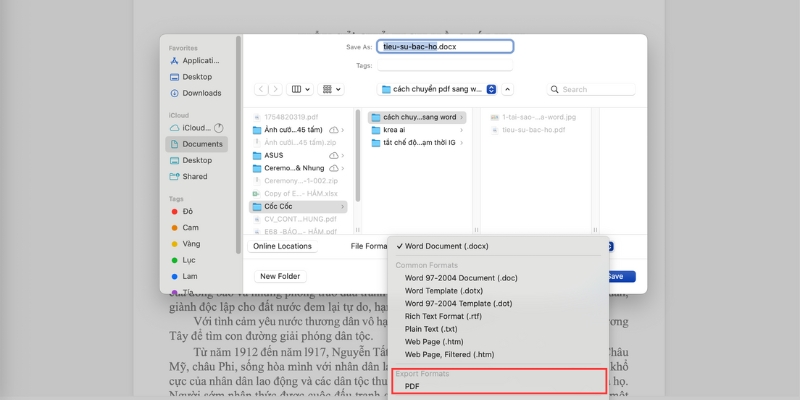Click the Search field
800x400 pixels.
tap(590, 89)
